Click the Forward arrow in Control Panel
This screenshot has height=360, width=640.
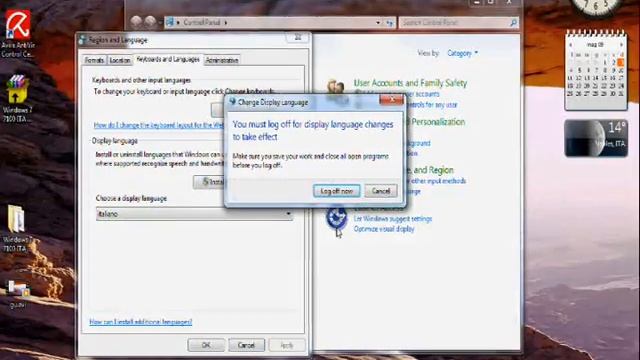point(150,21)
